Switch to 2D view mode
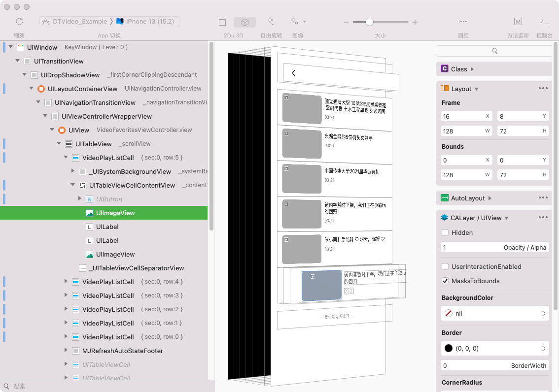This screenshot has height=392, width=559. pos(222,22)
